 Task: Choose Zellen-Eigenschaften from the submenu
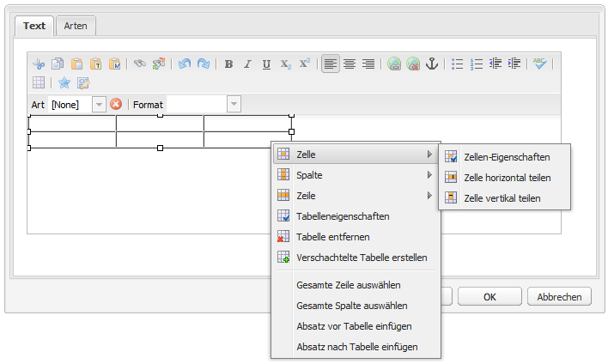(506, 157)
